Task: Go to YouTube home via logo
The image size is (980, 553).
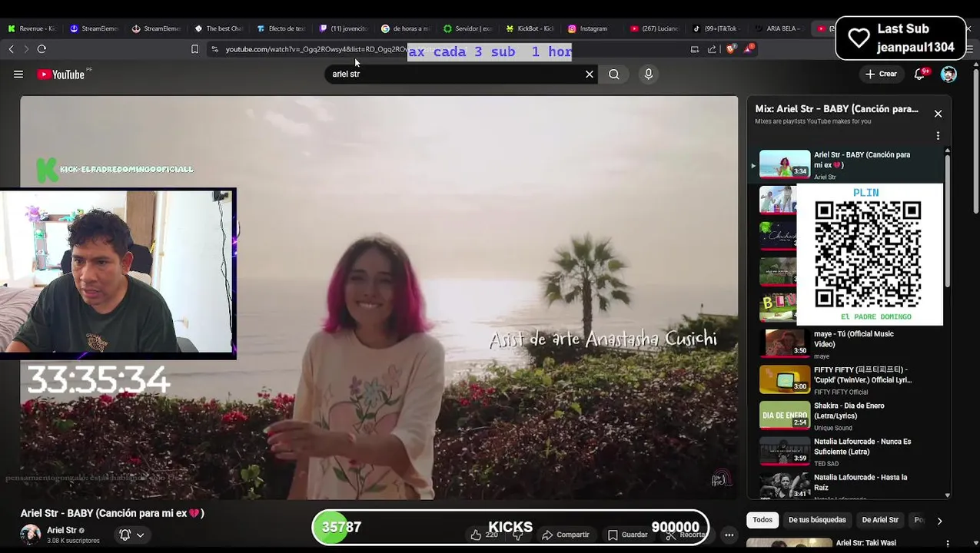Action: tap(61, 75)
